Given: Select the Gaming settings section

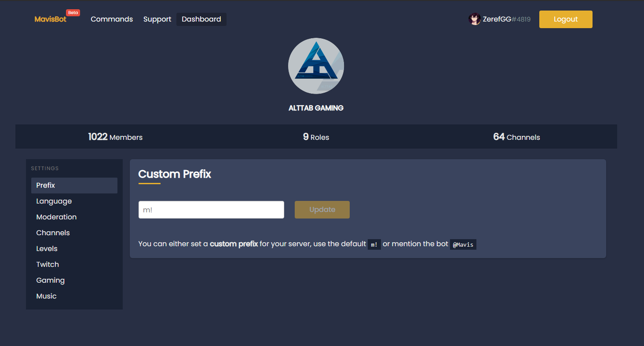Looking at the screenshot, I should click(x=51, y=280).
